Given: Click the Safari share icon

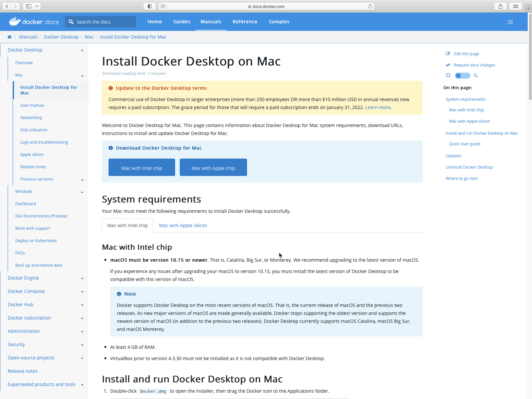Looking at the screenshot, I should pyautogui.click(x=500, y=6).
